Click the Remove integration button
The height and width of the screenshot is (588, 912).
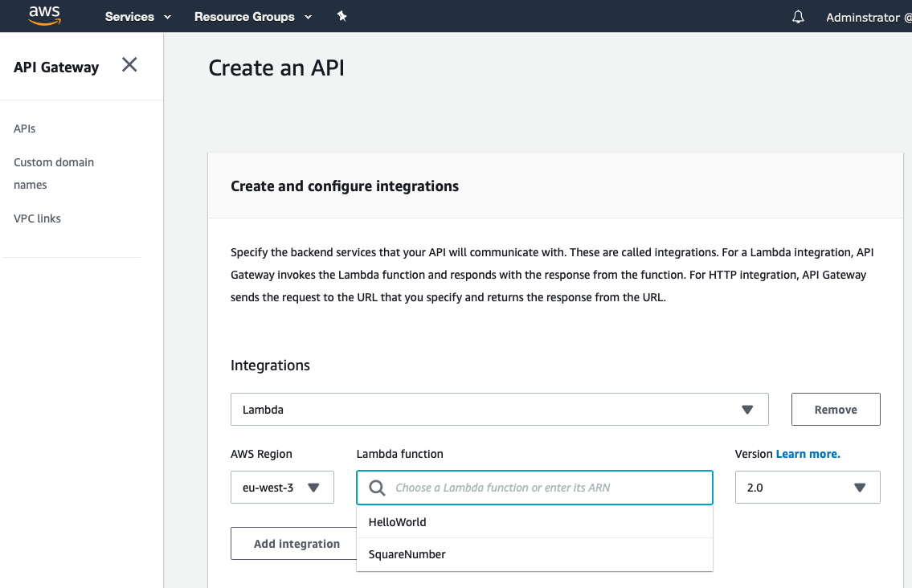click(836, 410)
